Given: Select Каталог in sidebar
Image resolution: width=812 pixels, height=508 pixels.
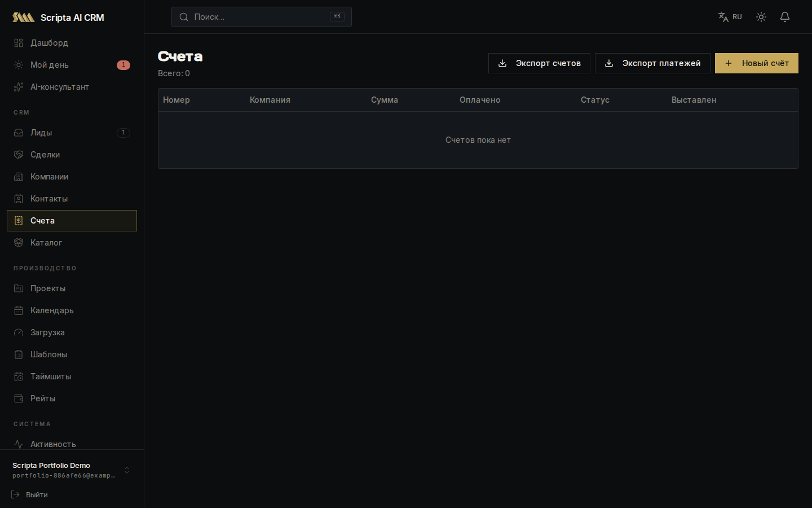Looking at the screenshot, I should point(72,243).
